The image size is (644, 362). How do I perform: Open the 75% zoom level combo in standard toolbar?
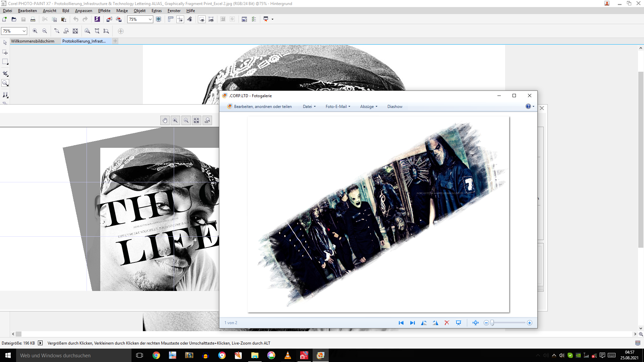point(140,19)
